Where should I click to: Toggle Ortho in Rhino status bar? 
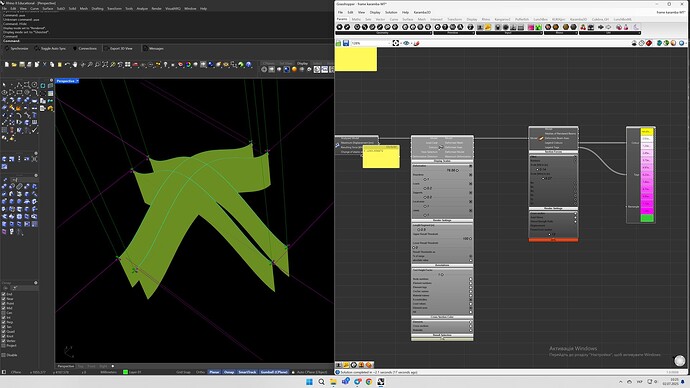[x=200, y=372]
